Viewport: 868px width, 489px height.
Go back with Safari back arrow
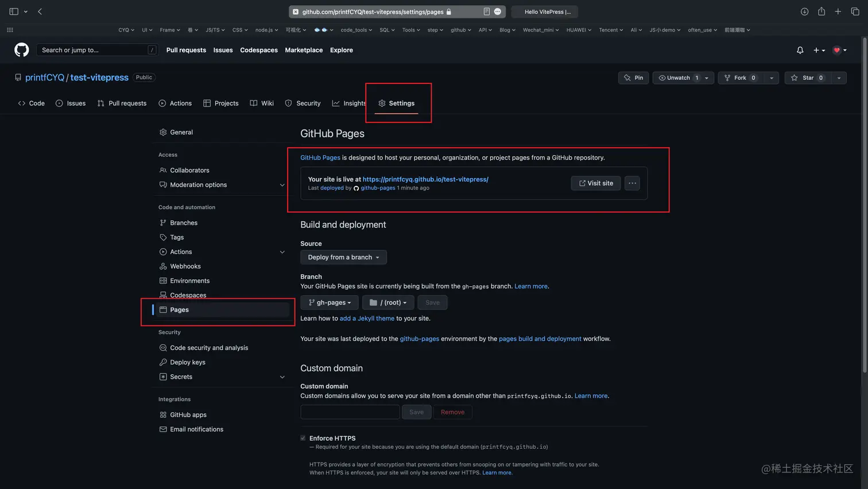40,11
